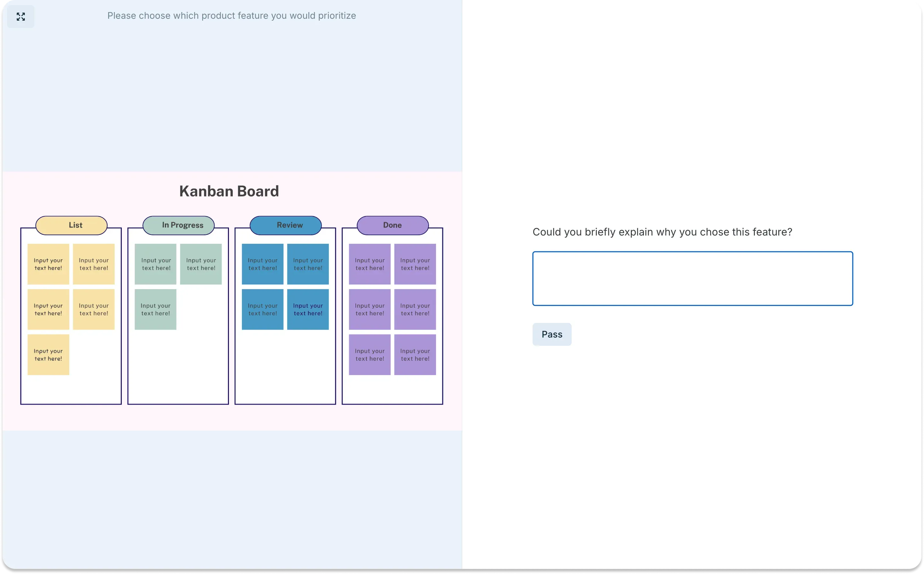Viewport: 924px width, 574px height.
Task: Click the fullscreen expand icon
Action: coord(20,16)
